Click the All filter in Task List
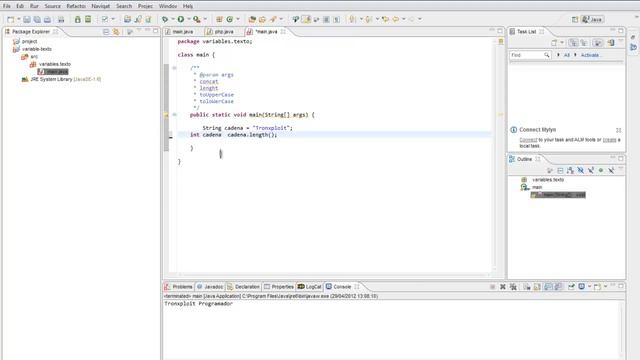The width and height of the screenshot is (640, 360). click(567, 55)
